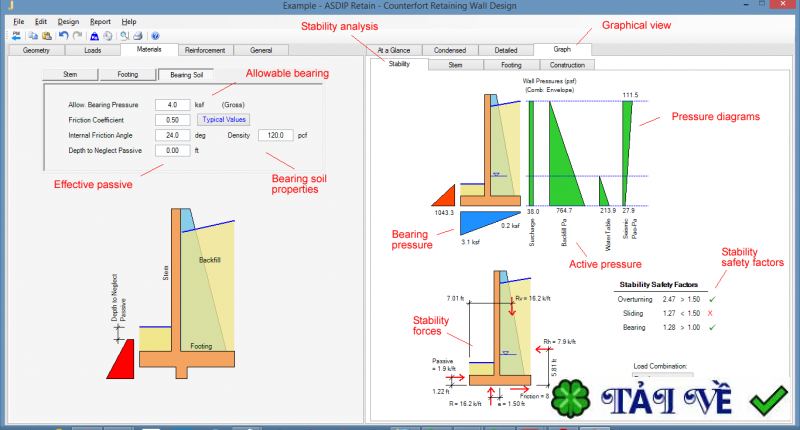The image size is (800, 430).
Task: Select the Footing materials sub-tab
Action: (128, 74)
